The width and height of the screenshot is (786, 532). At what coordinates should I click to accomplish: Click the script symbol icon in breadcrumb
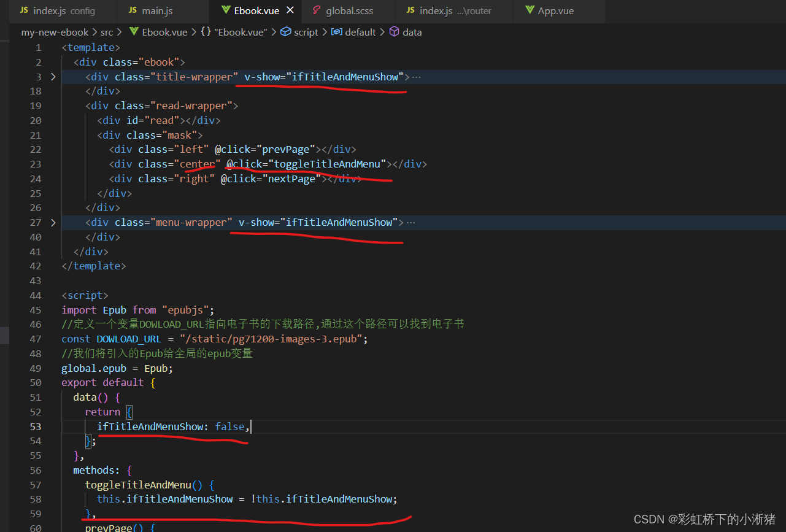(x=285, y=32)
